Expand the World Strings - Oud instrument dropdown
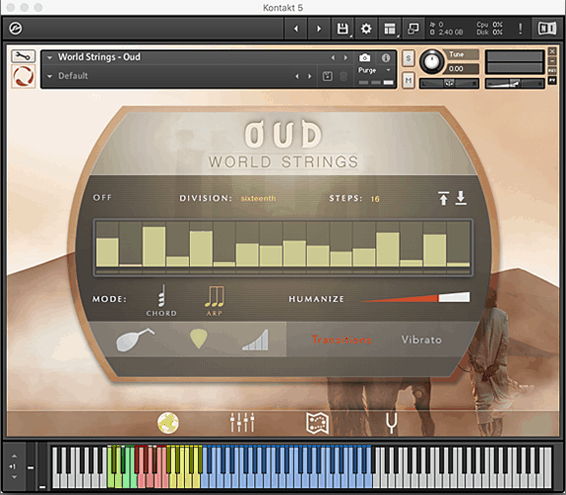This screenshot has height=495, width=566. (50, 57)
